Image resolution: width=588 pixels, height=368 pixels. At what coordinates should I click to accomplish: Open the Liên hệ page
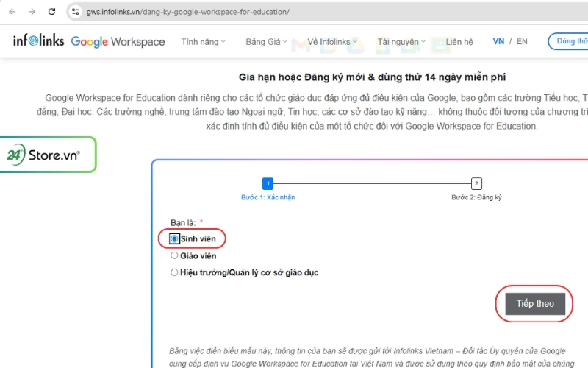coord(459,42)
